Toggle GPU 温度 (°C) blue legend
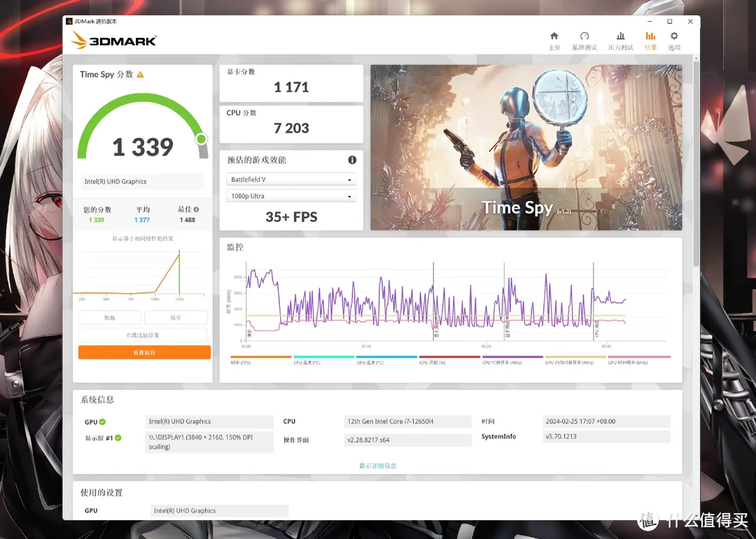Image resolution: width=756 pixels, height=539 pixels. coord(386,360)
